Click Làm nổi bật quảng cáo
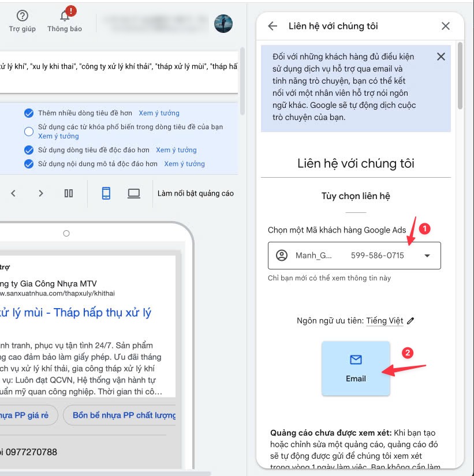 click(195, 193)
